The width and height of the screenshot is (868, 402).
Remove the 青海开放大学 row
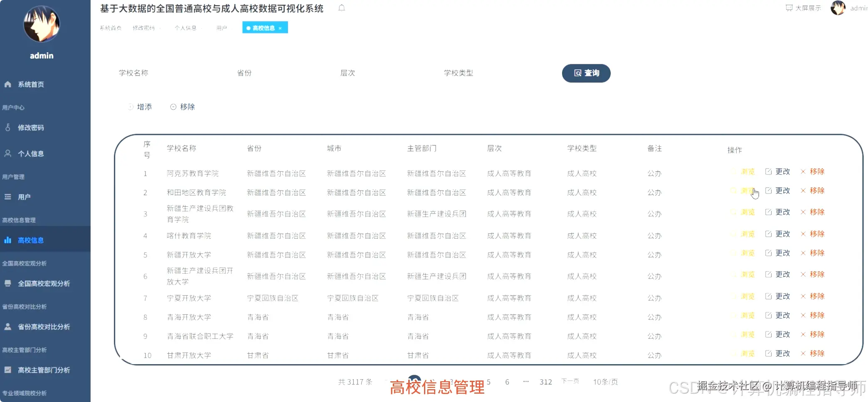[813, 315]
